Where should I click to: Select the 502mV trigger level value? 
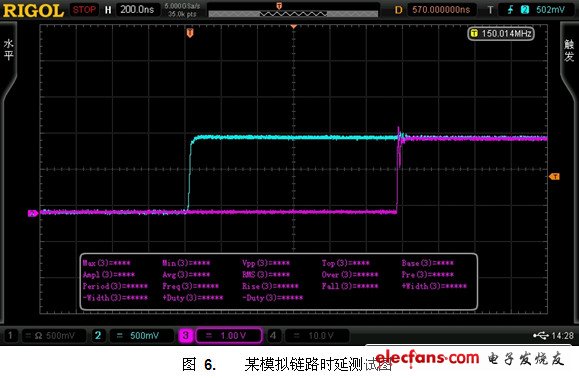550,10
